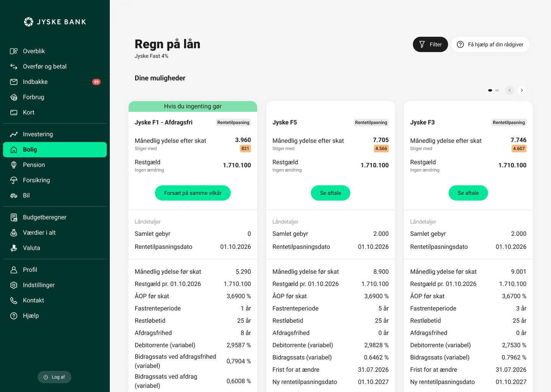Click the Overfør og betal arrows icon

[x=14, y=67]
